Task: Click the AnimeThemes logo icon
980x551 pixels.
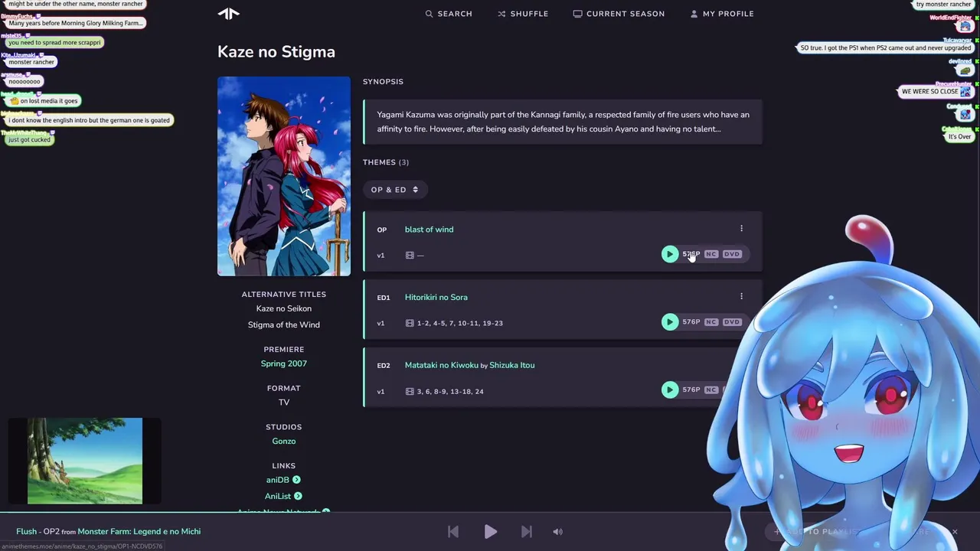Action: 228,13
